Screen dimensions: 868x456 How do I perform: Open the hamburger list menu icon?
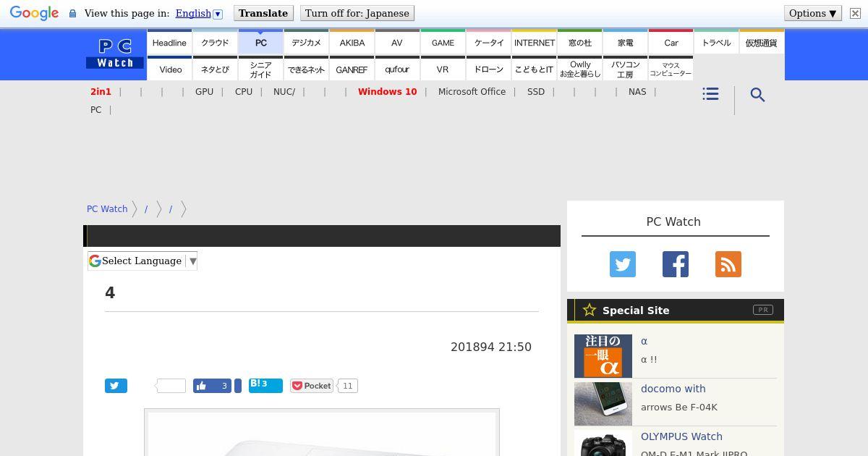(x=710, y=94)
